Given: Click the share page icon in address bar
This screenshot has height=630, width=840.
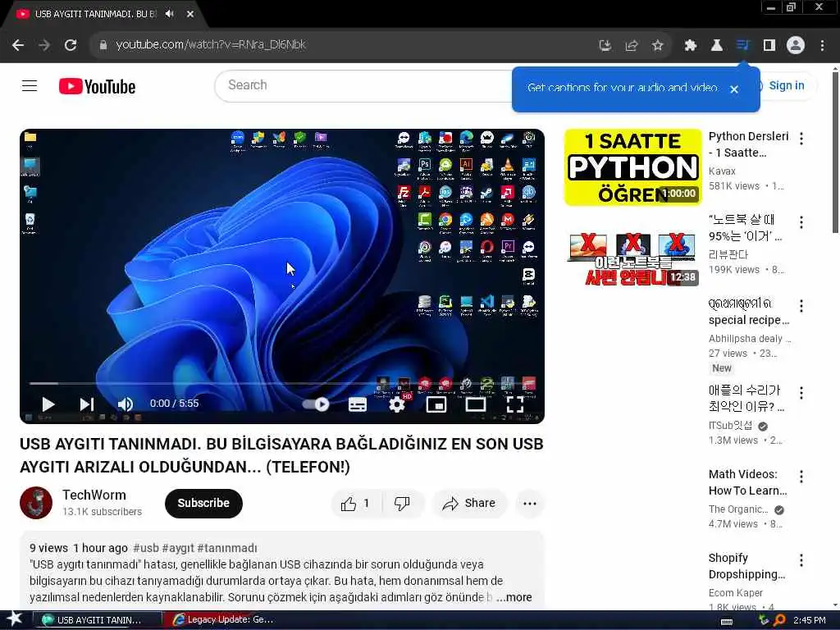Looking at the screenshot, I should (x=632, y=46).
